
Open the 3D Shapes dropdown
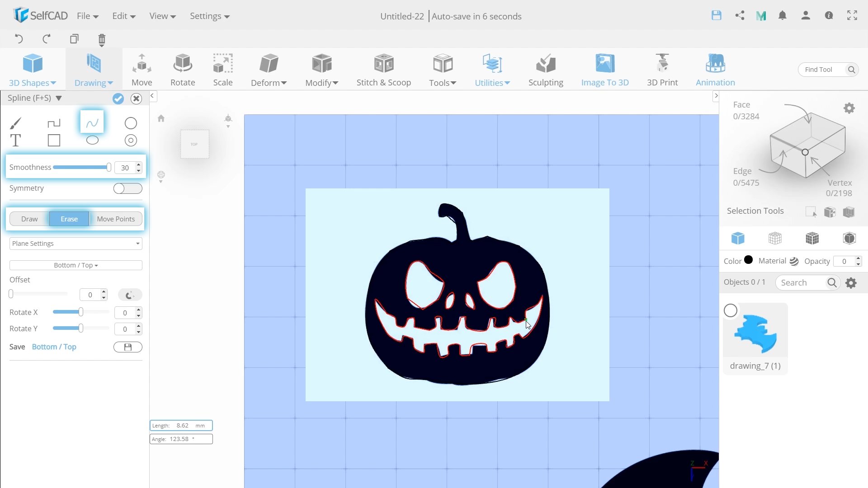[33, 70]
